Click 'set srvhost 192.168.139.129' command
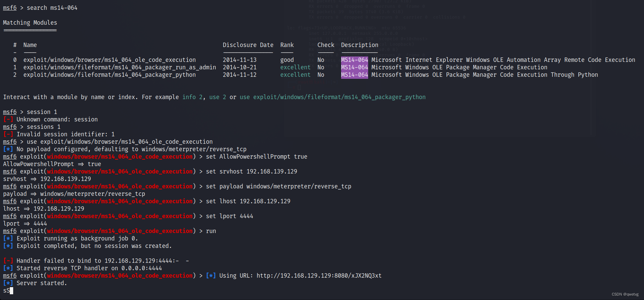Image resolution: width=644 pixels, height=300 pixels. click(x=252, y=171)
